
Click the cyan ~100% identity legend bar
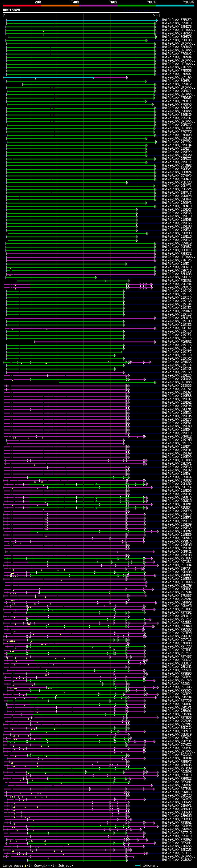click(x=175, y=6)
